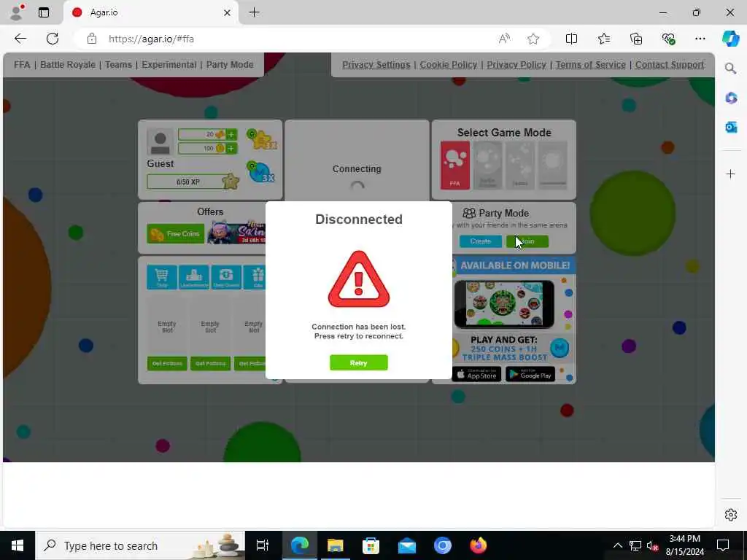Open the tab actions menu icon
Screen dimensions: 747x560
click(44, 13)
